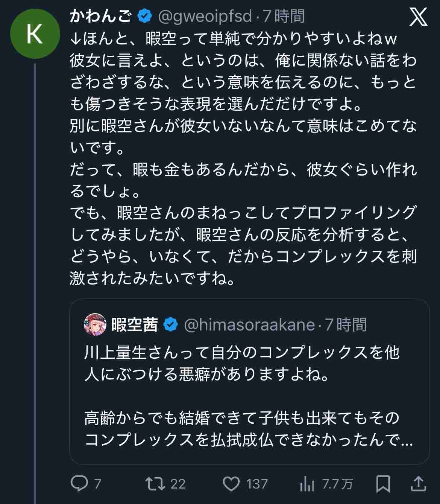Visit the @gweoipfsd handle
440x504 pixels.
(x=205, y=16)
